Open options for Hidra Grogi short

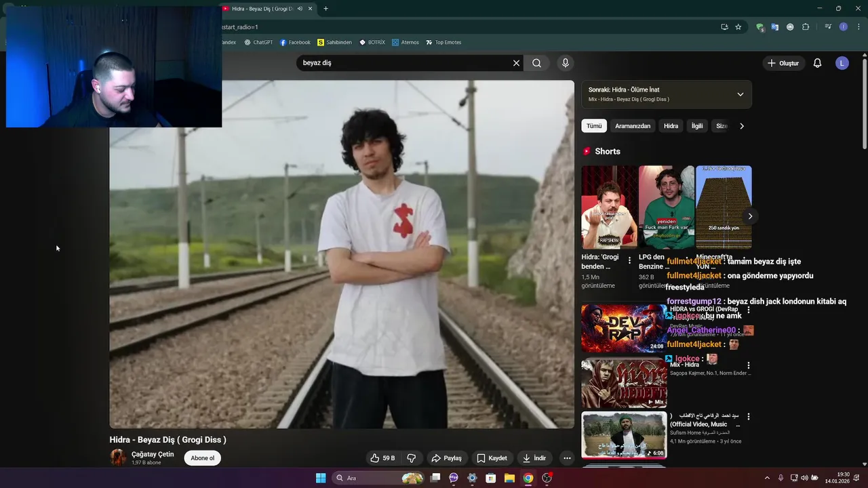[x=629, y=260]
